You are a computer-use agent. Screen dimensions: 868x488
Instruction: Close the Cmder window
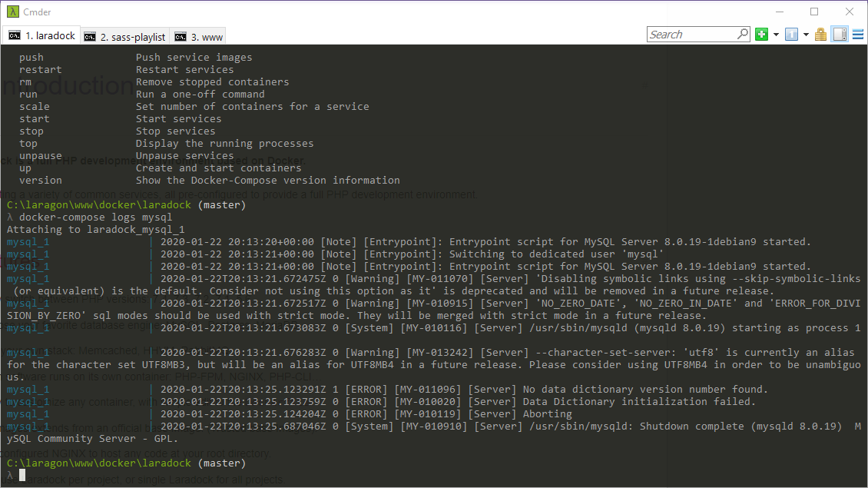(x=849, y=12)
